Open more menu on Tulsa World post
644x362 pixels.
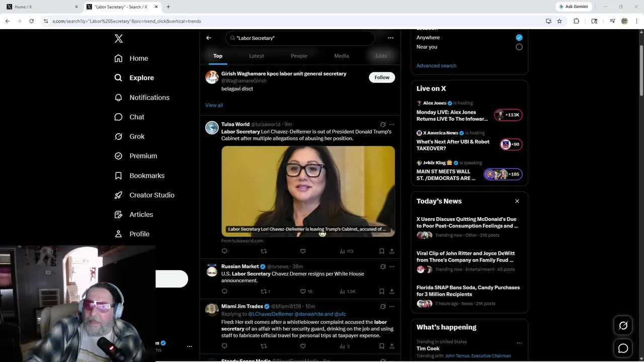pyautogui.click(x=392, y=125)
